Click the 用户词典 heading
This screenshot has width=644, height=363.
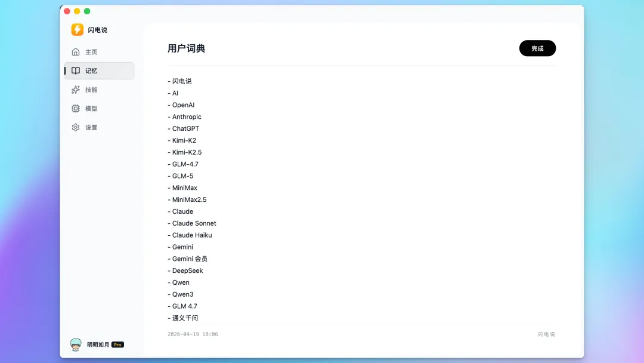pyautogui.click(x=187, y=48)
